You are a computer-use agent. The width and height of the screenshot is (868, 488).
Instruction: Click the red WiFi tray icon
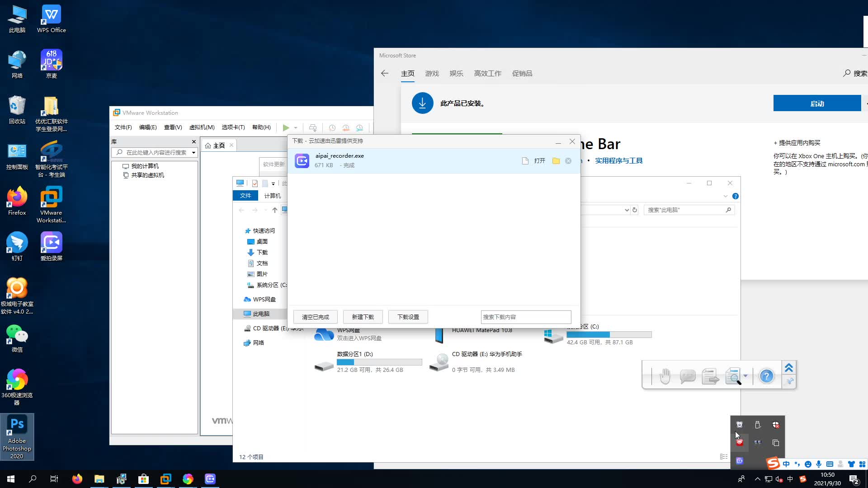740,443
